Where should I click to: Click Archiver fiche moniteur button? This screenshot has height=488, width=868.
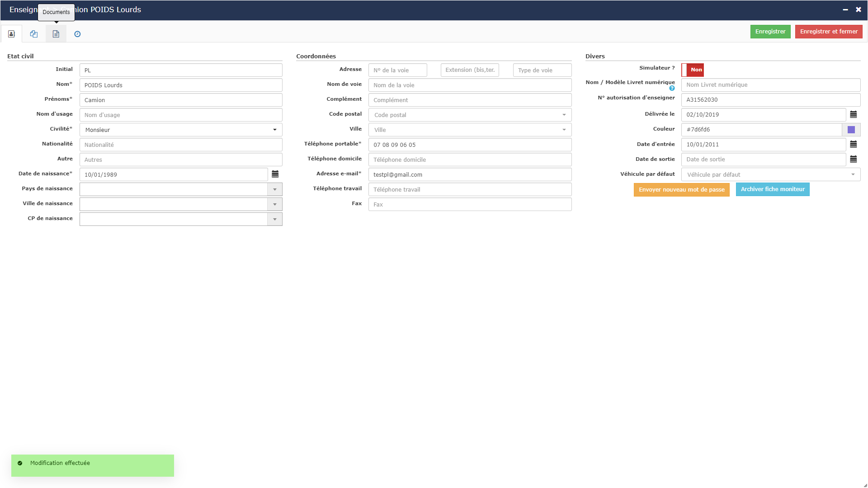click(x=773, y=189)
